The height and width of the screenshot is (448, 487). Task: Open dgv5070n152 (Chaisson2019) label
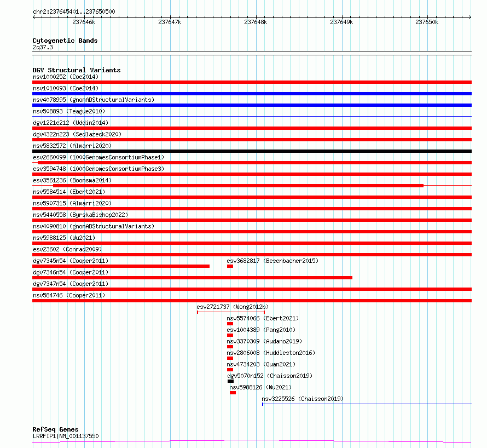pyautogui.click(x=270, y=376)
